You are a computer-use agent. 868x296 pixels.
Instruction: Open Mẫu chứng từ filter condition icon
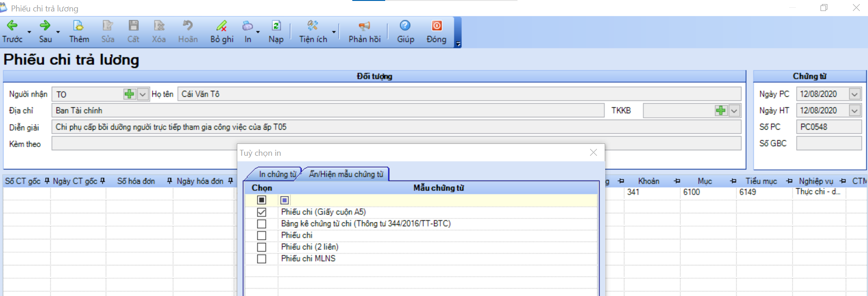pos(284,200)
